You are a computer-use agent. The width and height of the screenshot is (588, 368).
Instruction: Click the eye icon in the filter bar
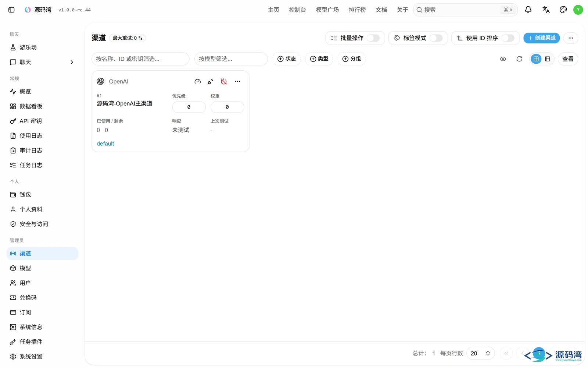click(x=503, y=59)
